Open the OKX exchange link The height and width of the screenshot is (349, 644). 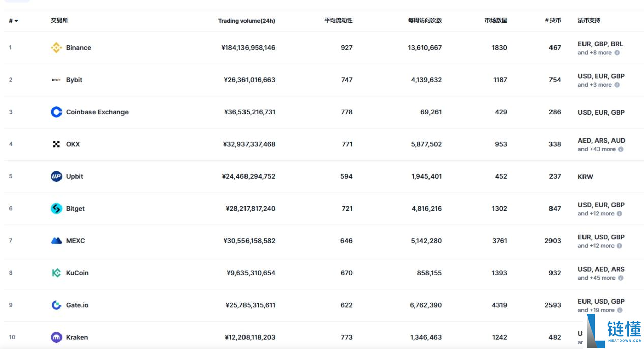tap(73, 144)
